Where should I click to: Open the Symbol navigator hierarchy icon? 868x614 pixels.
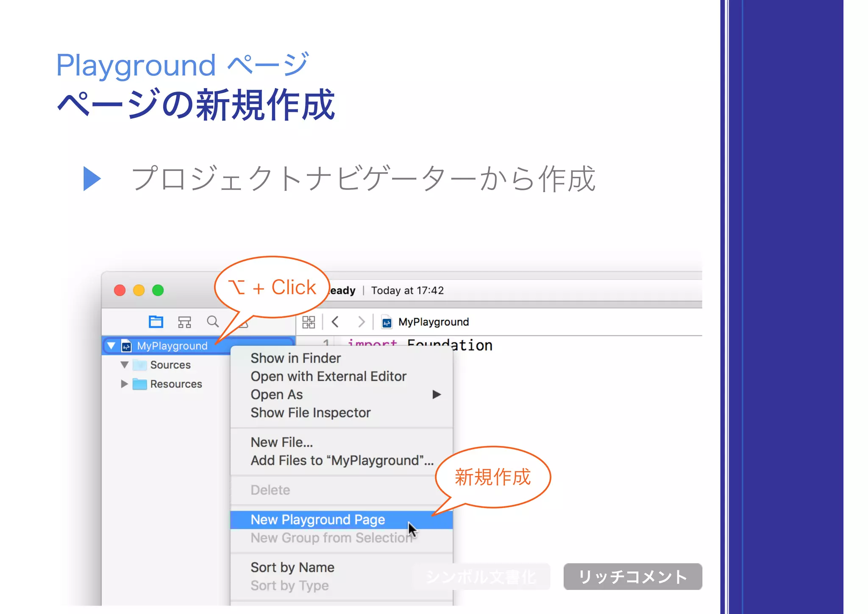tap(184, 322)
